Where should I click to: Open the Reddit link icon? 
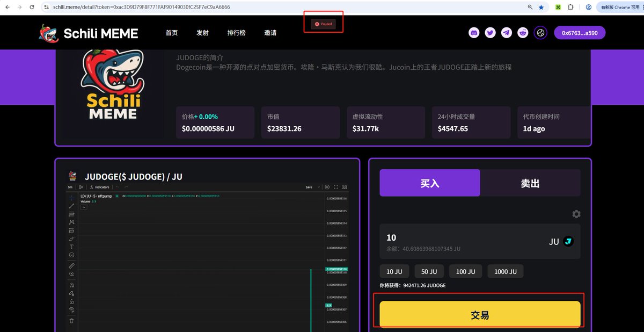(x=523, y=33)
